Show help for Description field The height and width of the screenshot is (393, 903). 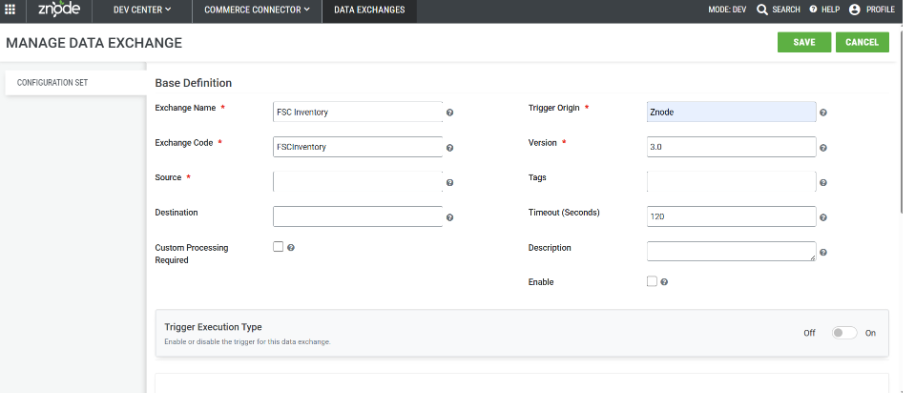(823, 252)
